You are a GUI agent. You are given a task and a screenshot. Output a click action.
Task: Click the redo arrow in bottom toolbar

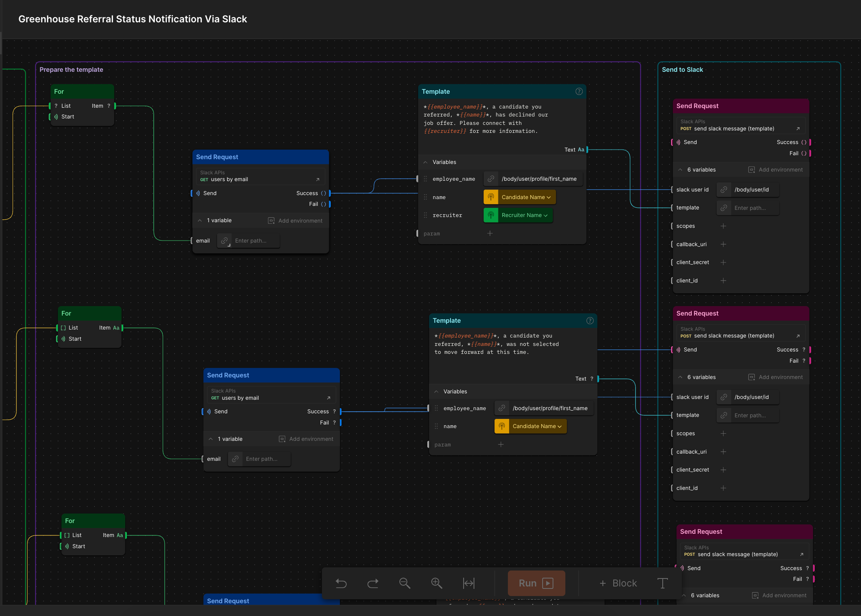[373, 583]
